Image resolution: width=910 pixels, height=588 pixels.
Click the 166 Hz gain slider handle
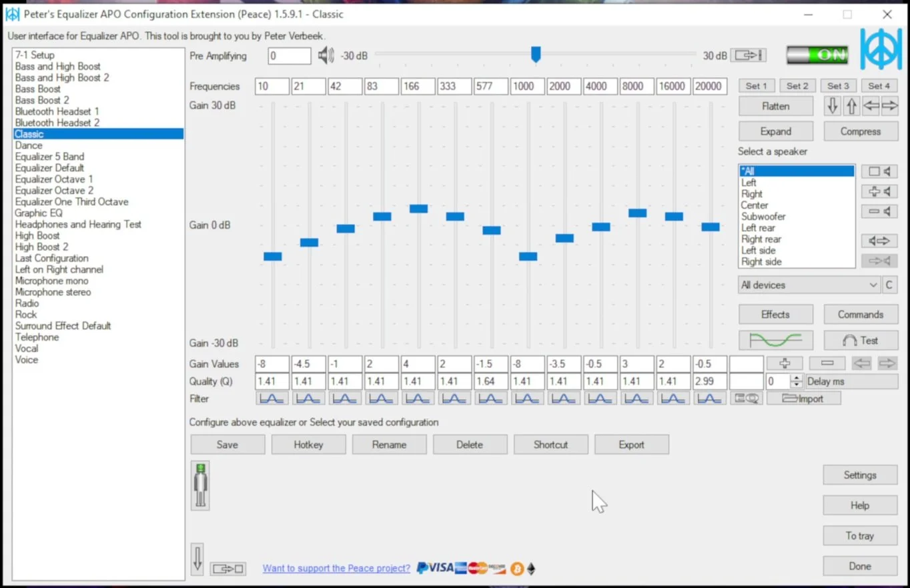[418, 209]
